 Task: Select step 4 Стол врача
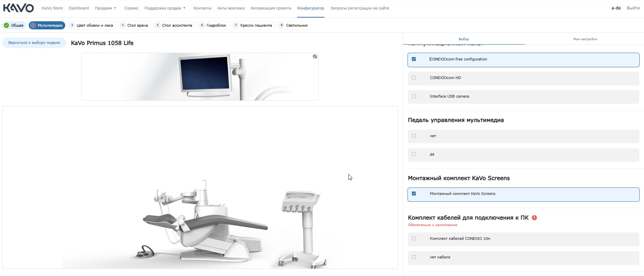pyautogui.click(x=134, y=25)
